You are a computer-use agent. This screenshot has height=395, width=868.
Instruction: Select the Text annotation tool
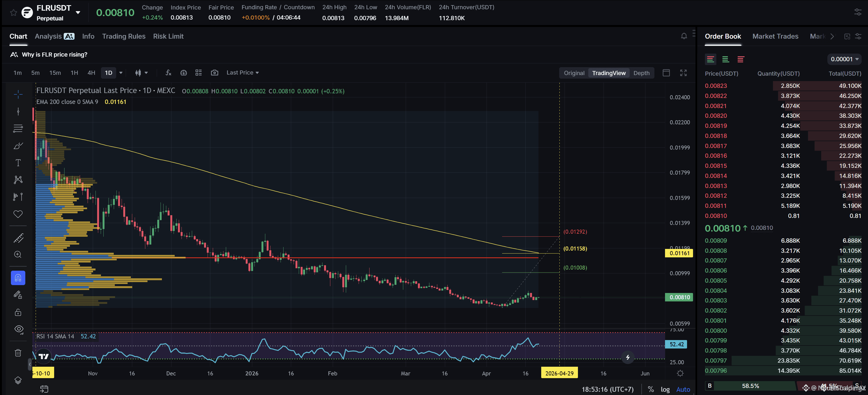[x=18, y=163]
